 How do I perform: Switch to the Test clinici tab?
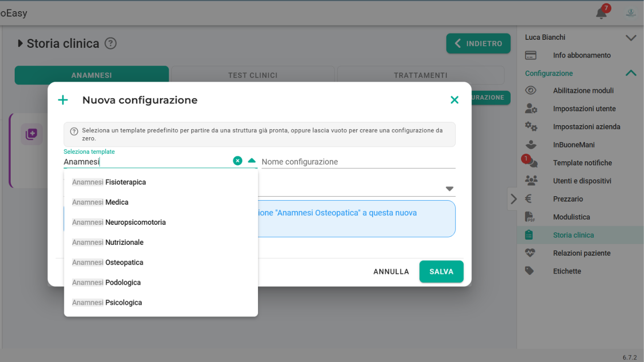coord(253,75)
